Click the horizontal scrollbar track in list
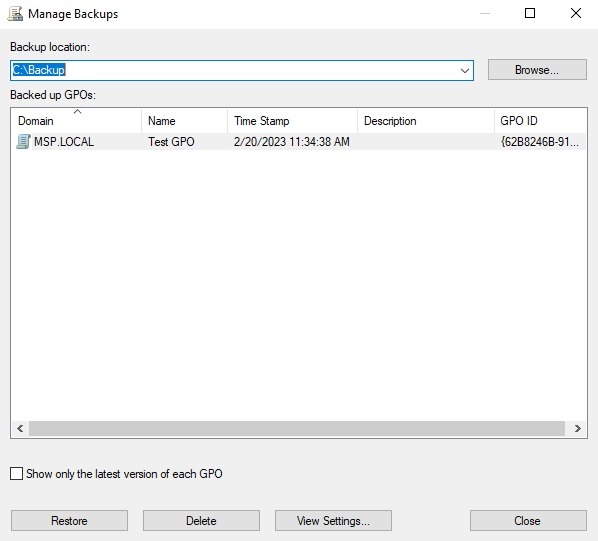Screen dimensions: 598x541 (x=297, y=428)
